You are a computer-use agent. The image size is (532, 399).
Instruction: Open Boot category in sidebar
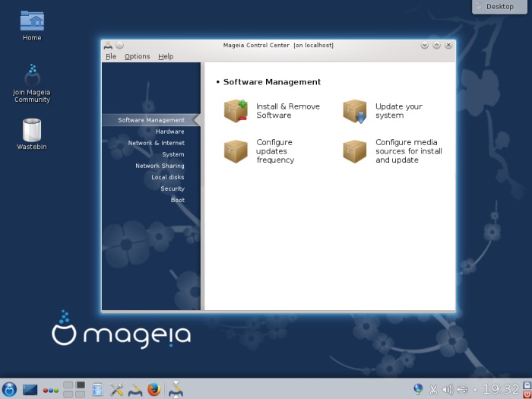[x=177, y=200]
